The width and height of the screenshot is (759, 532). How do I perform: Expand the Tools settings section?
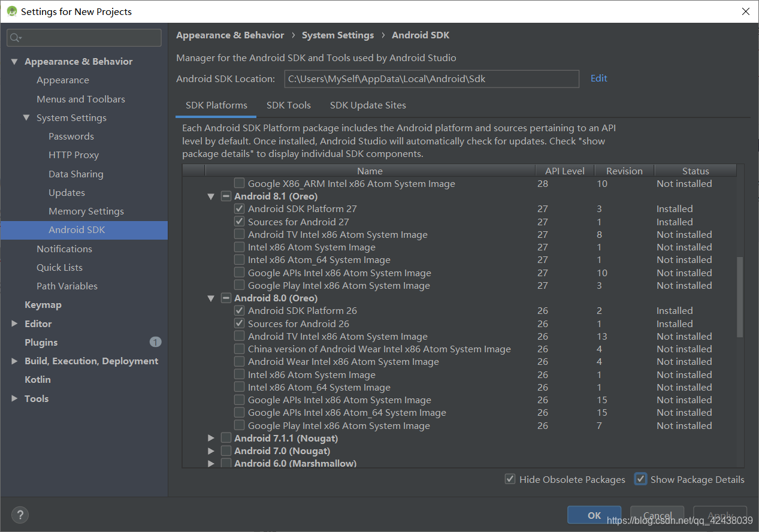pos(14,398)
